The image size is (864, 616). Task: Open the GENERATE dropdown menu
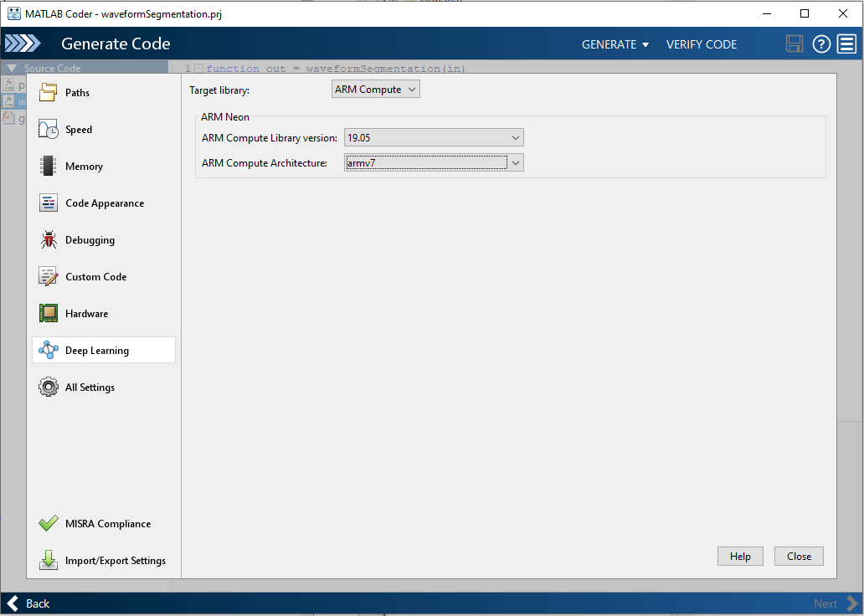click(615, 44)
